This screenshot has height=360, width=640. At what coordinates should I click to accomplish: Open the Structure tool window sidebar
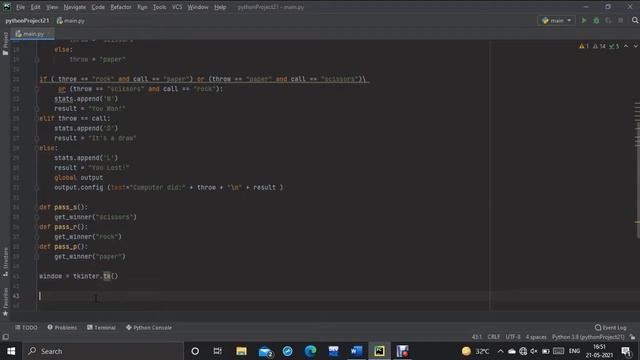(x=5, y=262)
